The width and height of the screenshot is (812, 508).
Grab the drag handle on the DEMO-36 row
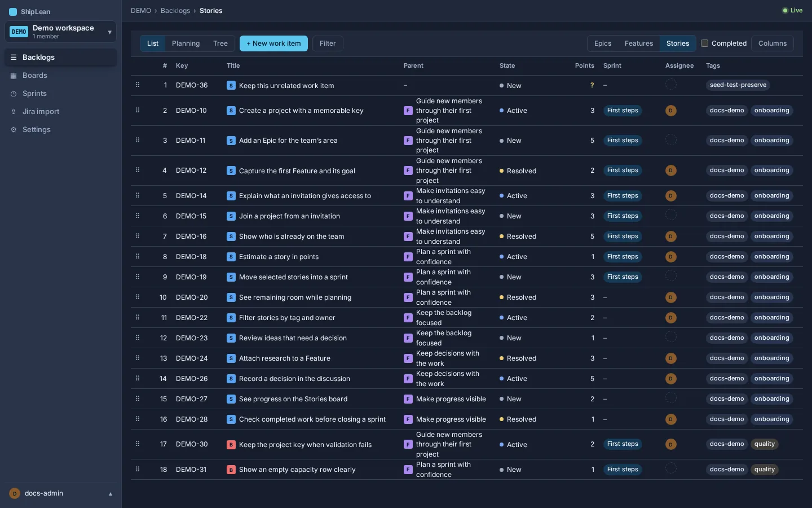pos(138,85)
